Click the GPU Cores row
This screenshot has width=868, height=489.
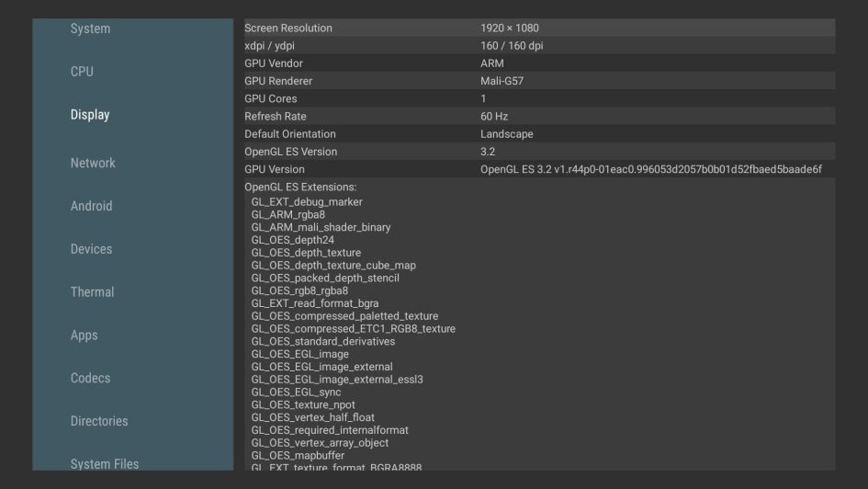tap(540, 98)
